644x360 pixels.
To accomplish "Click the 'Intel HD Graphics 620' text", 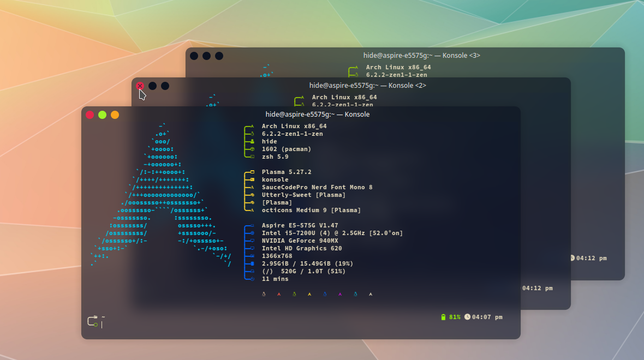I will [302, 248].
